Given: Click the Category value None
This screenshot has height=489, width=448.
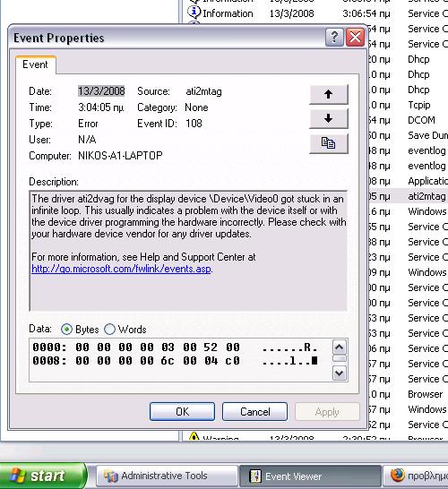Looking at the screenshot, I should (196, 107).
